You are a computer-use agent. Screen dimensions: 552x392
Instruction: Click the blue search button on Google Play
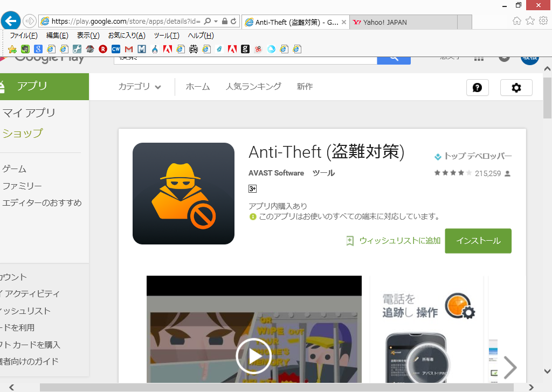click(394, 60)
